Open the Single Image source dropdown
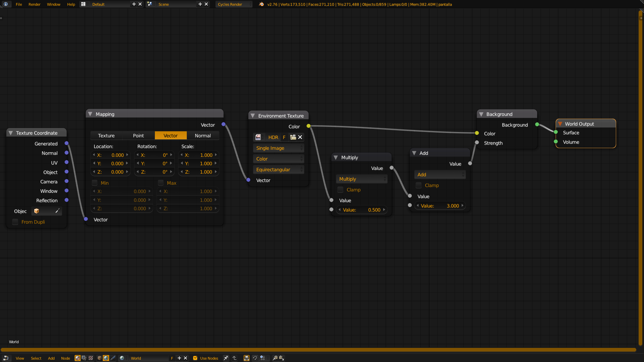The width and height of the screenshot is (644, 362). 278,148
